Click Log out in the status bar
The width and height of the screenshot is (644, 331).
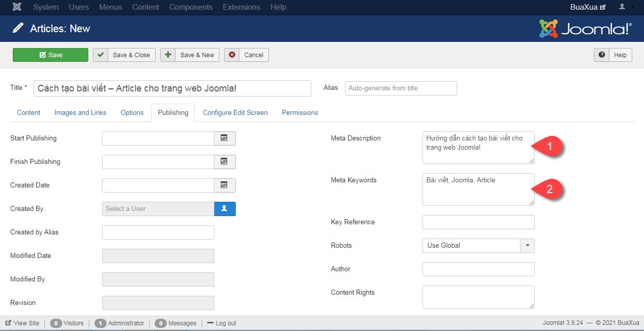point(221,323)
